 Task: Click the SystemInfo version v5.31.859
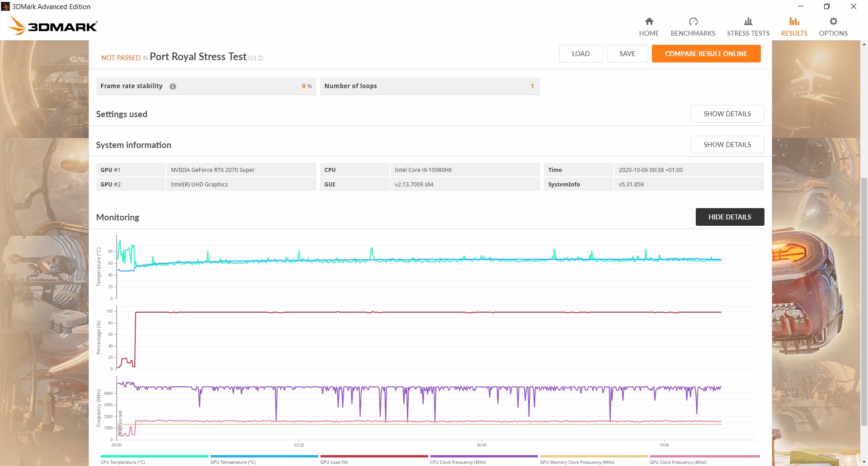point(631,184)
